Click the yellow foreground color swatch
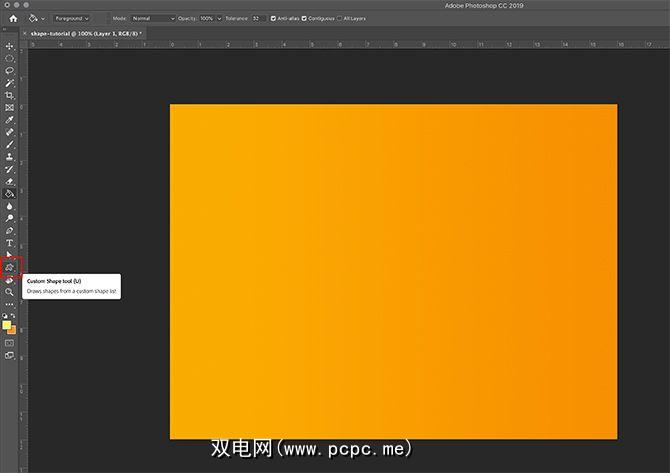This screenshot has height=473, width=670. 7,325
